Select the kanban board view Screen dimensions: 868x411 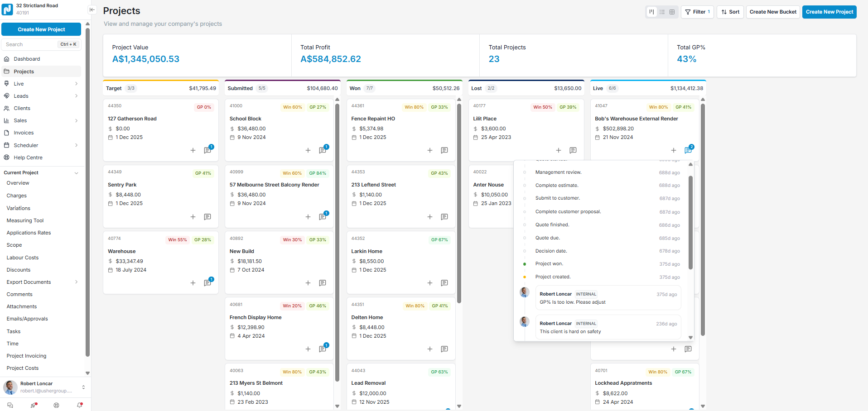click(651, 12)
